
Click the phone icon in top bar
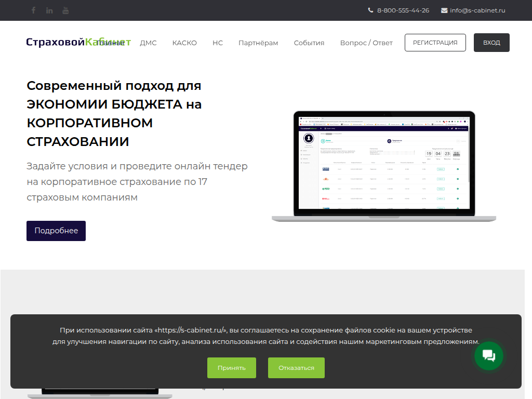(x=370, y=10)
